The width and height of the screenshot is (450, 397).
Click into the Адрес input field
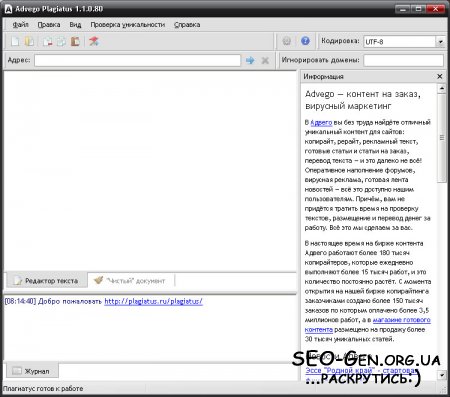click(x=137, y=60)
